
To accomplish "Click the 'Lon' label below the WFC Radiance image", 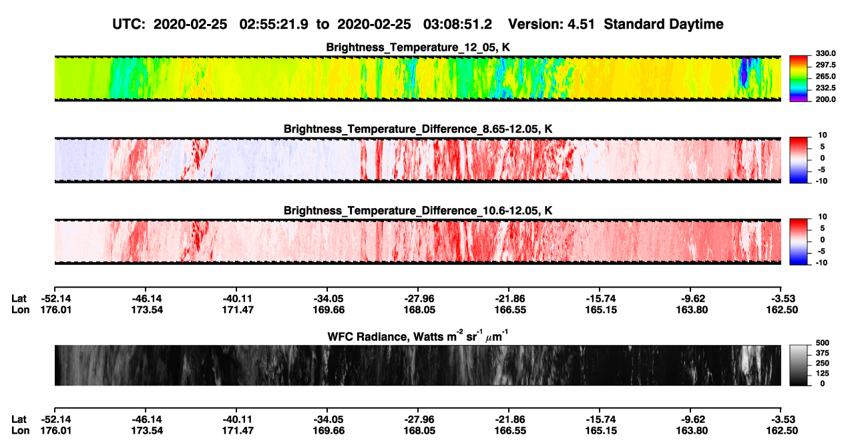I will click(20, 431).
